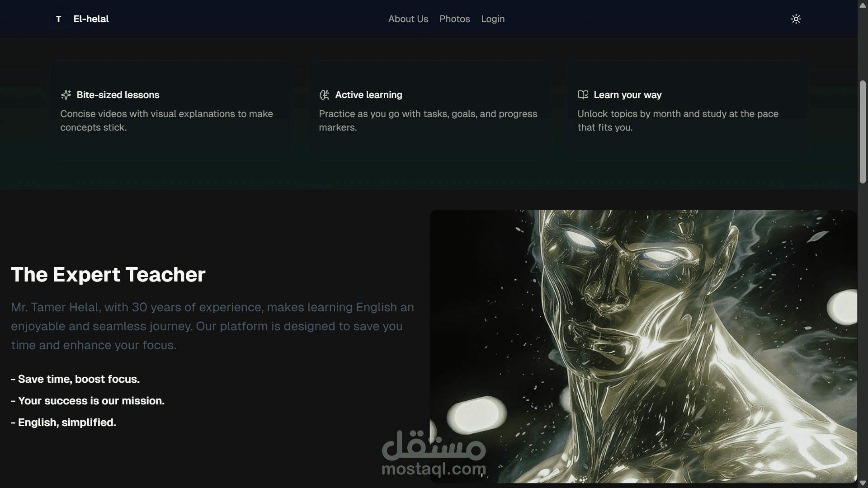Open the About Us page

(x=408, y=19)
